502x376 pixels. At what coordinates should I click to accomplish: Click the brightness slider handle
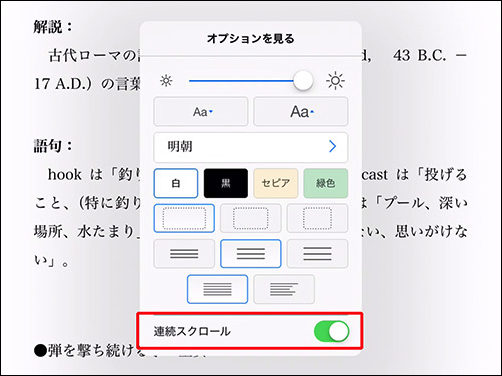303,80
